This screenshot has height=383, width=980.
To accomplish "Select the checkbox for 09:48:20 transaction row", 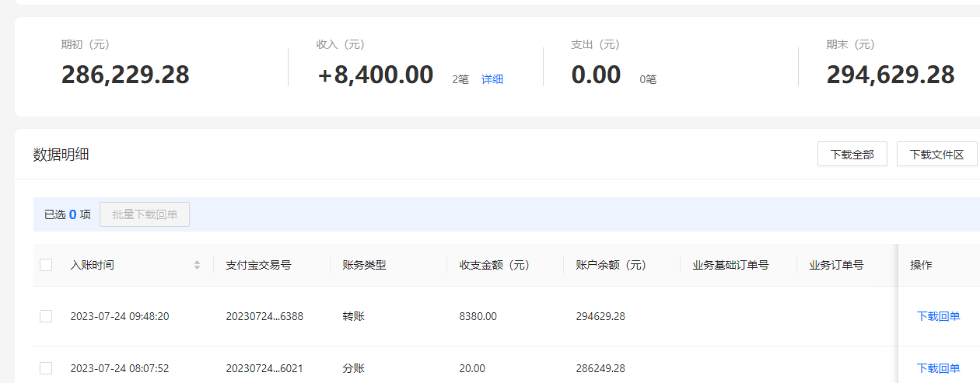I will click(x=46, y=316).
